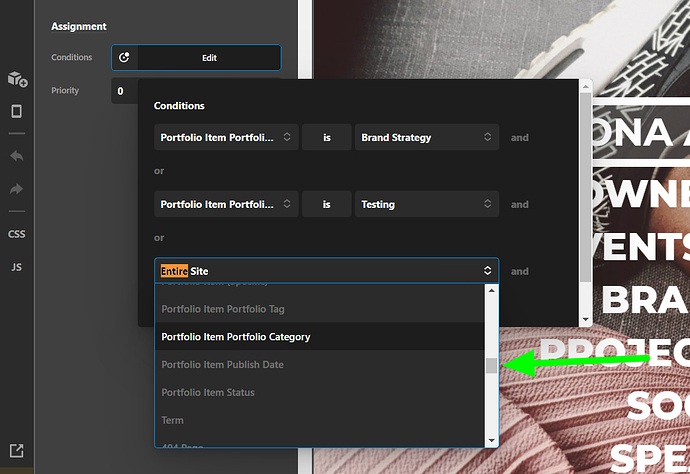
Task: Click the Conditions panel scroll-down arrow
Action: pyautogui.click(x=585, y=320)
